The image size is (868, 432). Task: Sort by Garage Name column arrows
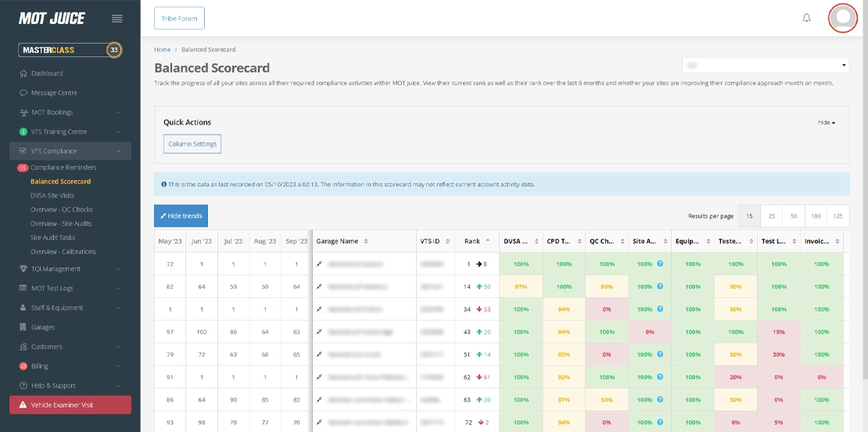[366, 242]
